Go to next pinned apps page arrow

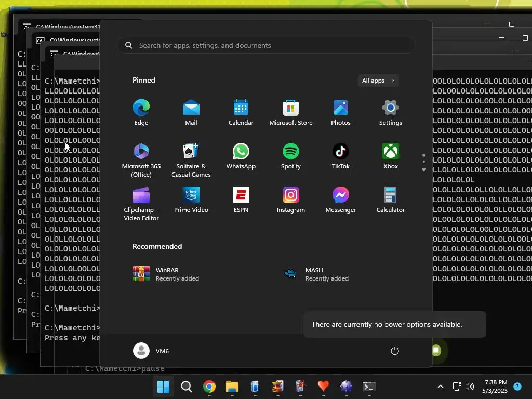pyautogui.click(x=424, y=170)
